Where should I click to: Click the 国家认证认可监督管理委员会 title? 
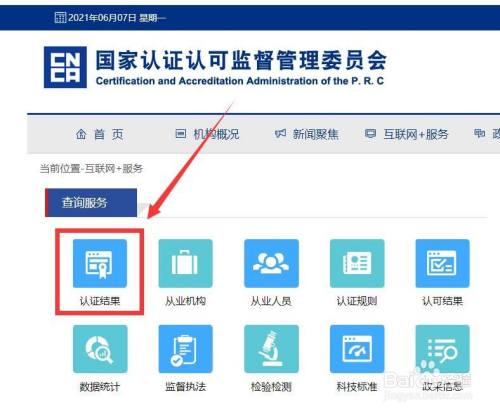coord(241,61)
